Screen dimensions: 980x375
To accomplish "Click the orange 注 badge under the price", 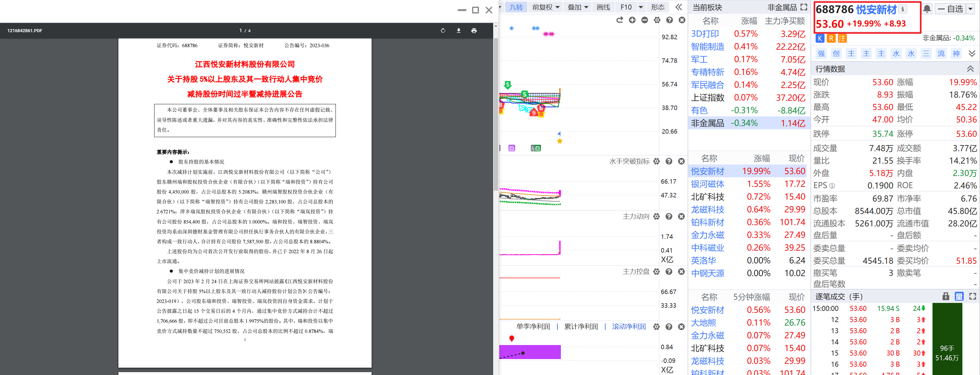I will point(842,38).
